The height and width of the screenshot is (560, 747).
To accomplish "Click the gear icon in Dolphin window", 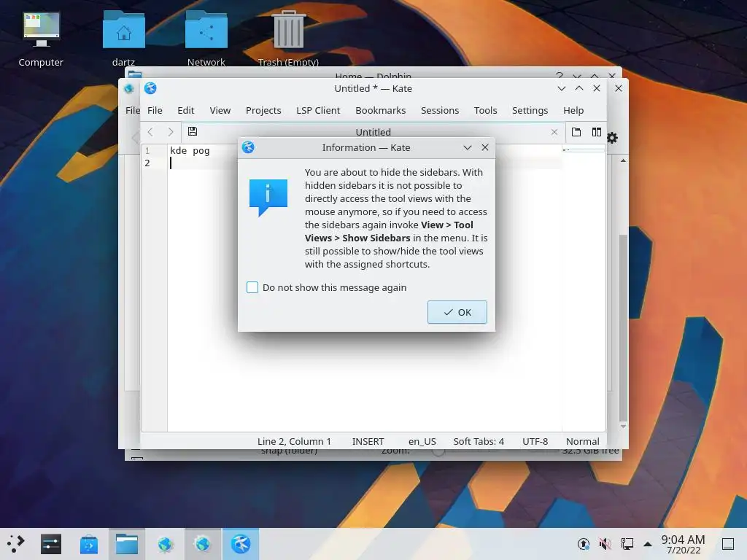I will pyautogui.click(x=612, y=138).
